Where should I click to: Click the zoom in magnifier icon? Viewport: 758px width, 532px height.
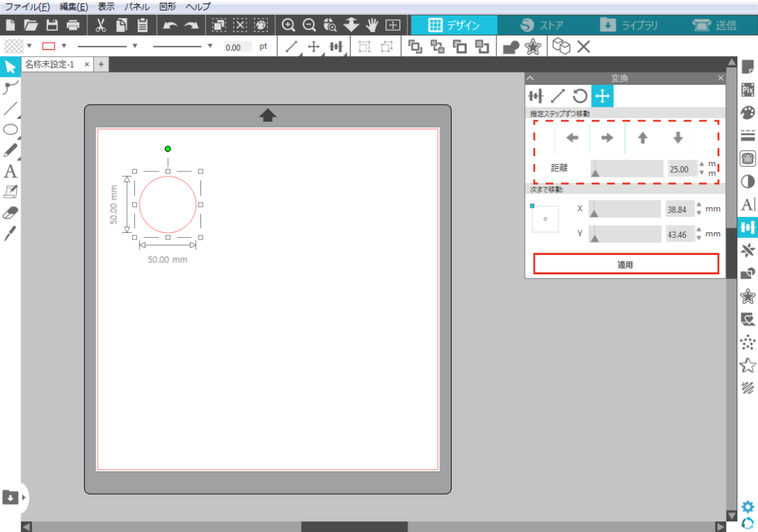pyautogui.click(x=289, y=25)
